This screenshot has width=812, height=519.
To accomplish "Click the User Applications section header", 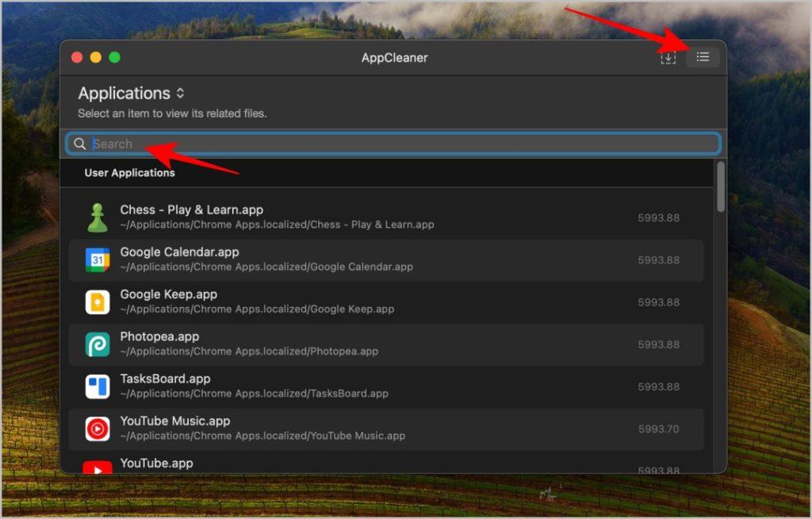I will tap(129, 173).
